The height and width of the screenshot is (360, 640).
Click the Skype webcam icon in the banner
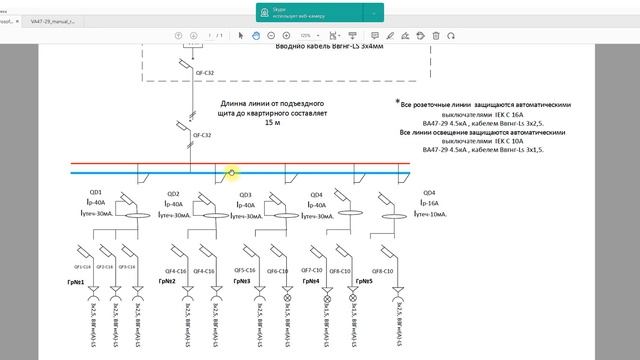point(264,13)
